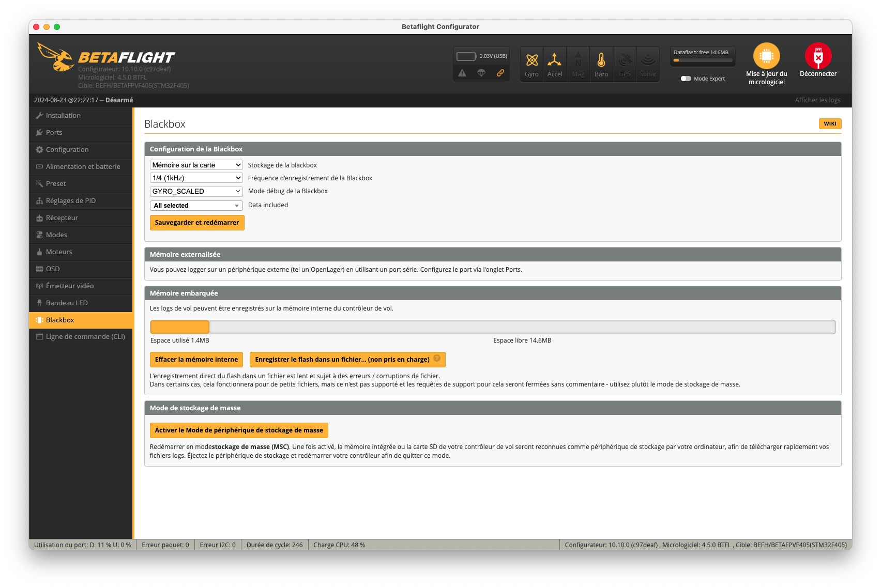Click Afficher les logs link
This screenshot has height=588, width=881.
pyautogui.click(x=817, y=100)
